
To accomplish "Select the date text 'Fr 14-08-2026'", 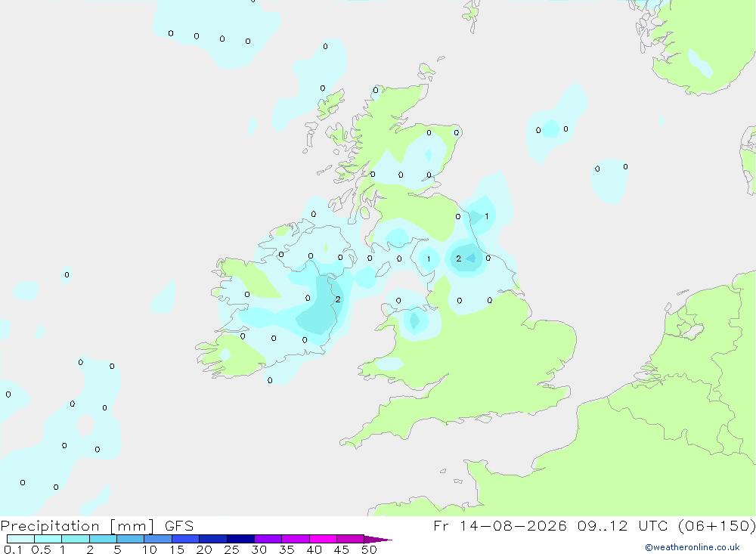I will point(500,525).
